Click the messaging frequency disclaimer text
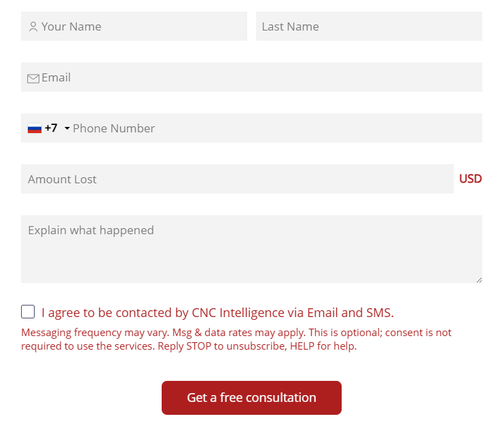 click(236, 339)
